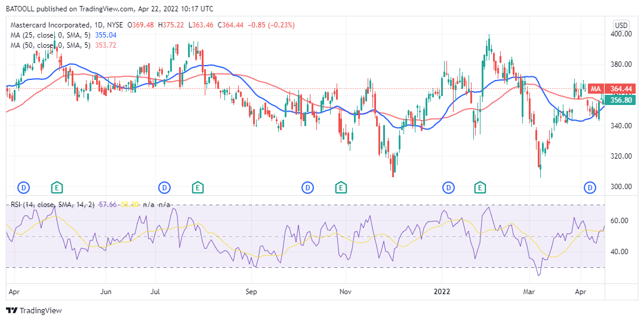Click the USD currency button
The width and height of the screenshot is (644, 321).
pos(620,24)
